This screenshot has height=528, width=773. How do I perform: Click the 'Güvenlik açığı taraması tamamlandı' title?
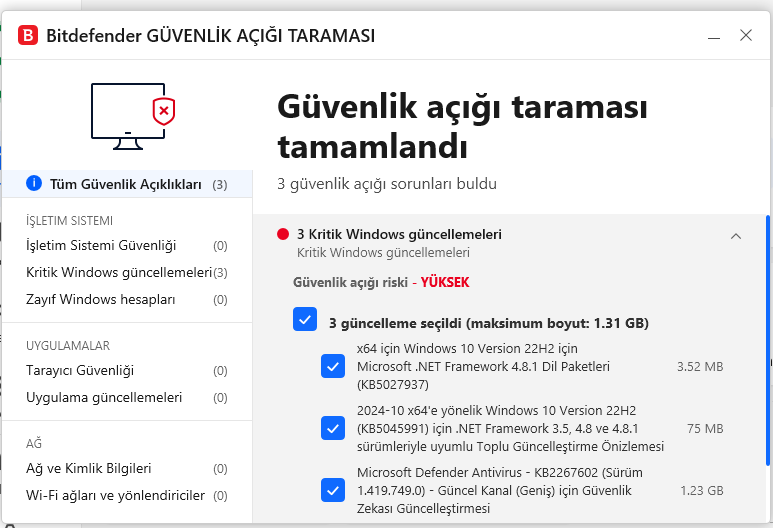[x=462, y=127]
